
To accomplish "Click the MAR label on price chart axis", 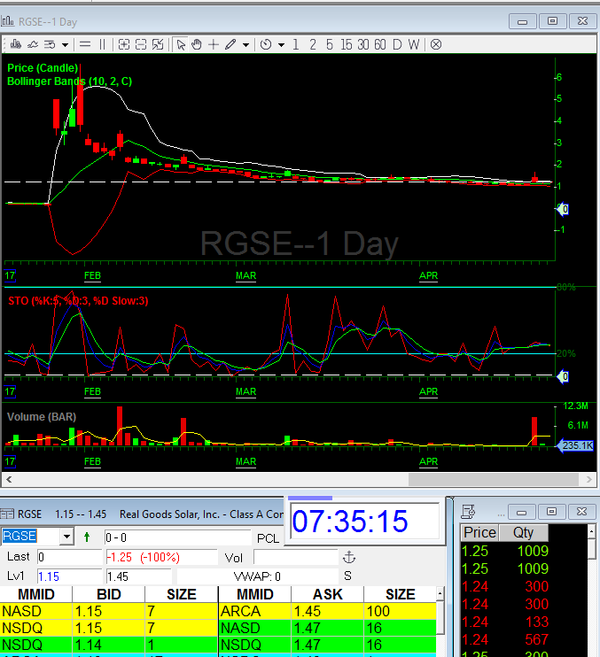I will click(246, 276).
